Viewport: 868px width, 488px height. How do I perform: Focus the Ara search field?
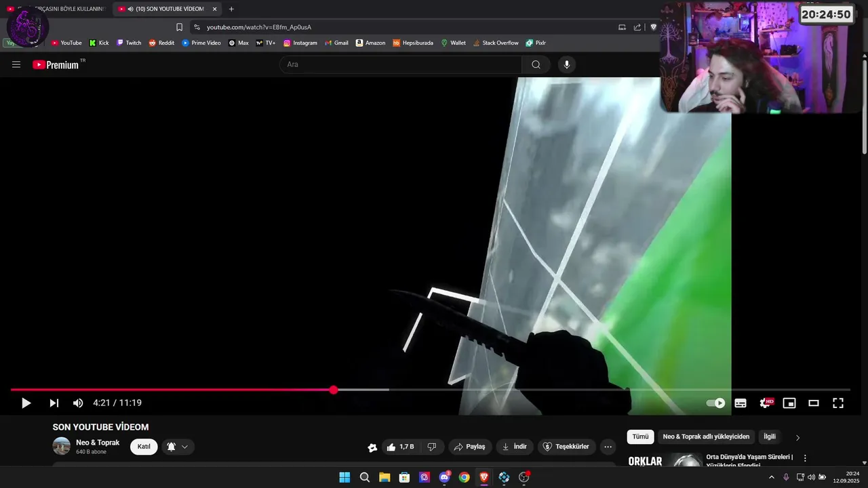pos(401,64)
